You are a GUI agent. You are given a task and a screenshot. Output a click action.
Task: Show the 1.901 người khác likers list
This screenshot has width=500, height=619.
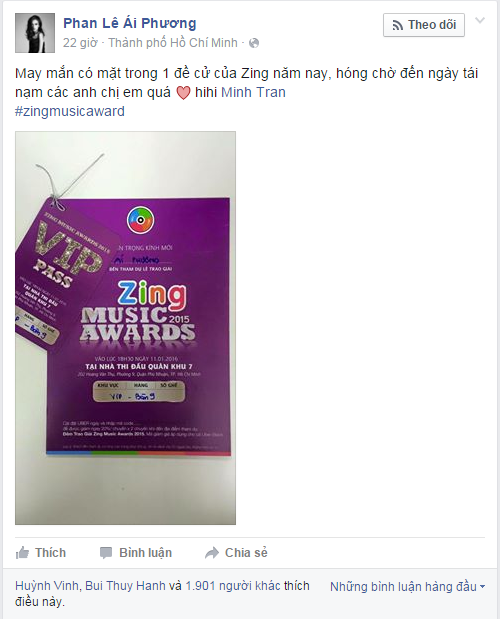point(233,586)
